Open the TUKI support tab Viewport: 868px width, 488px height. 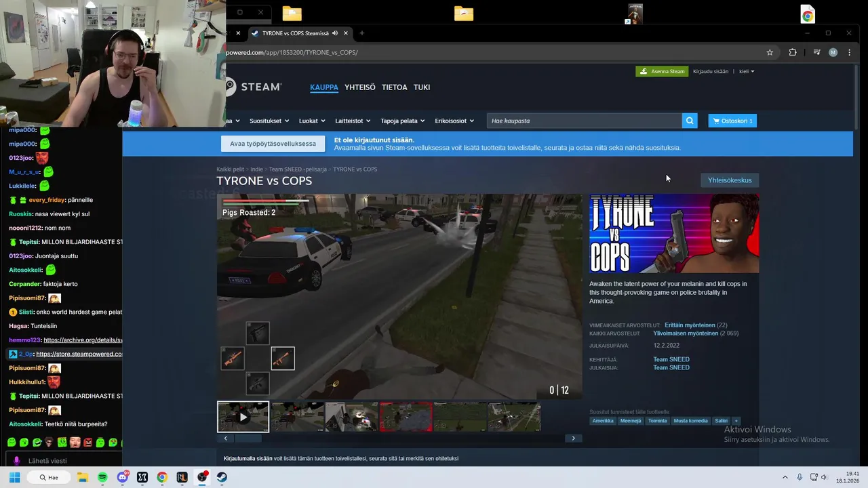pos(422,87)
